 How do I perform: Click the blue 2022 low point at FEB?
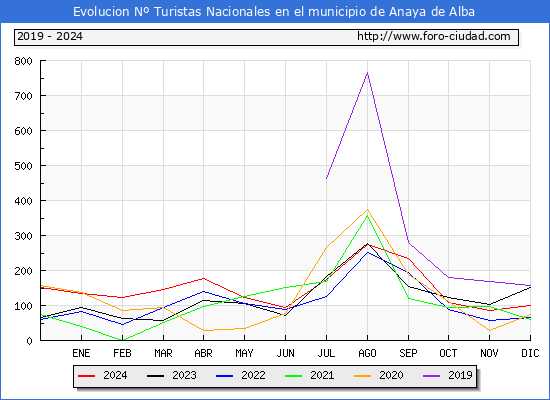122,325
